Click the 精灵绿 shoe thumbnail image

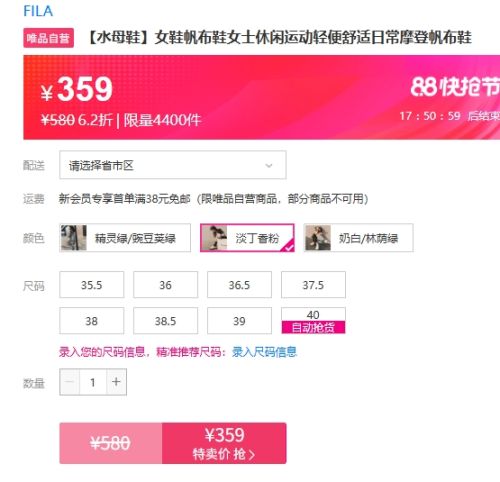point(74,238)
